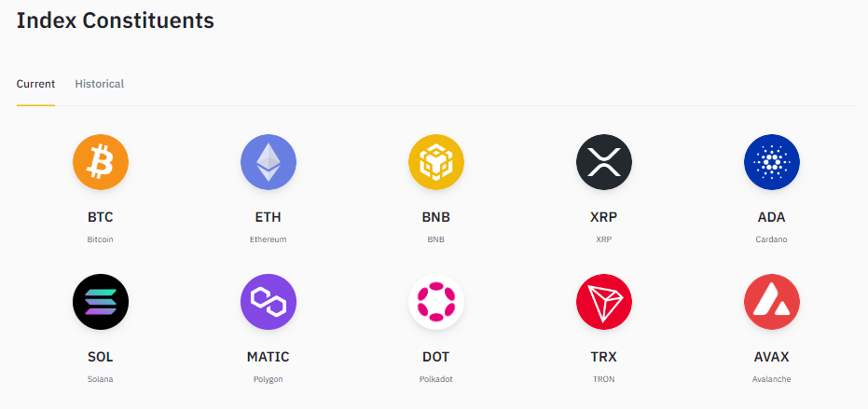The image size is (868, 409).
Task: Select the SOL ticker label
Action: click(100, 357)
